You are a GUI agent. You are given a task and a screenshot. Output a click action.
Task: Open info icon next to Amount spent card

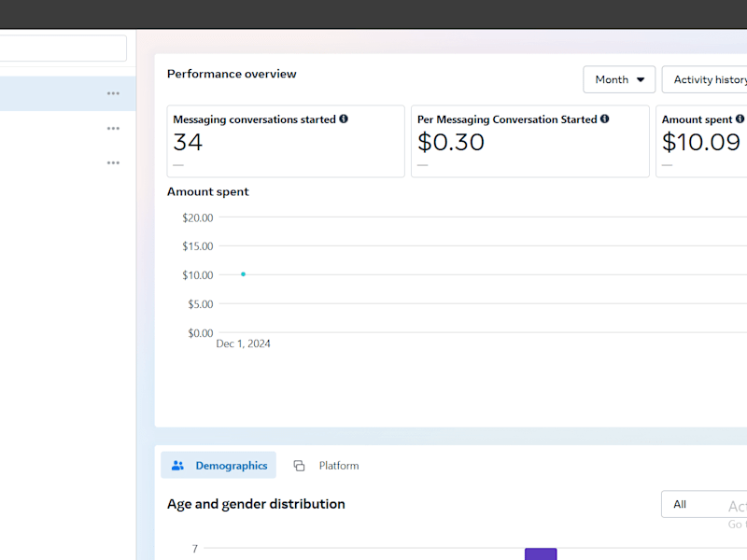(740, 119)
